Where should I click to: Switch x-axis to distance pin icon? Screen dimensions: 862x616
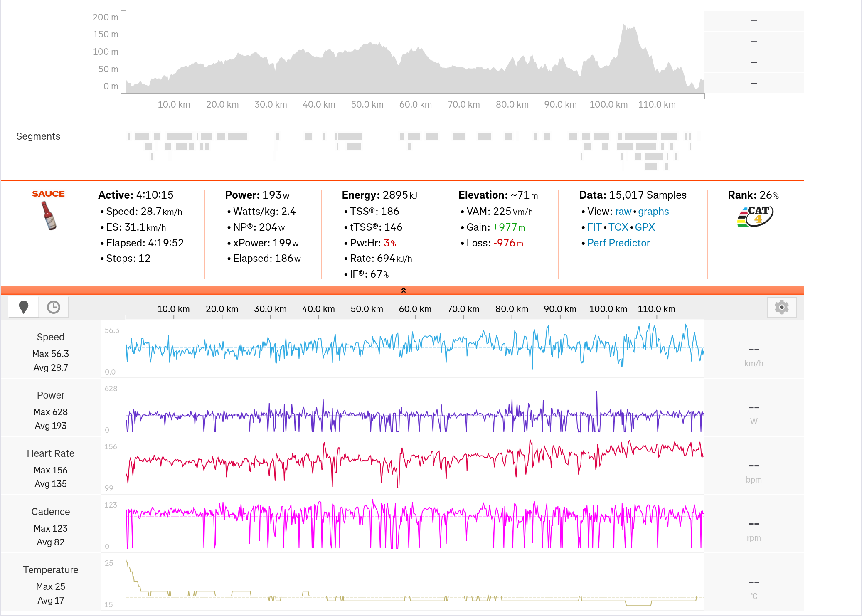tap(24, 307)
